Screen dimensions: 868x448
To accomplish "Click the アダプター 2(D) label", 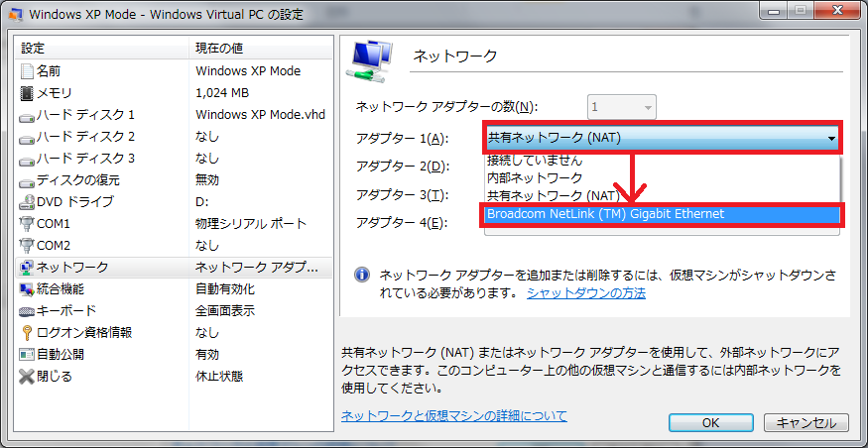I will point(402,166).
